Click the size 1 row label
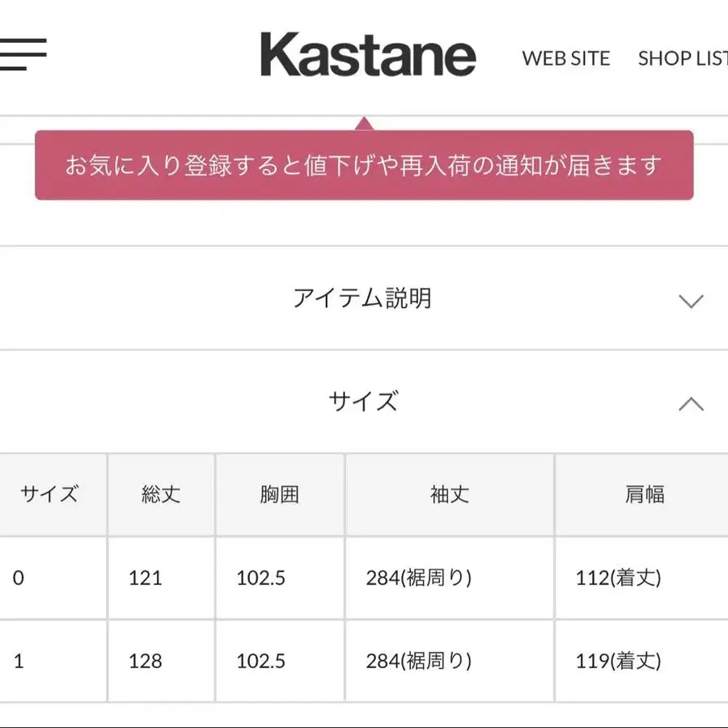Image resolution: width=728 pixels, height=728 pixels. [x=19, y=661]
